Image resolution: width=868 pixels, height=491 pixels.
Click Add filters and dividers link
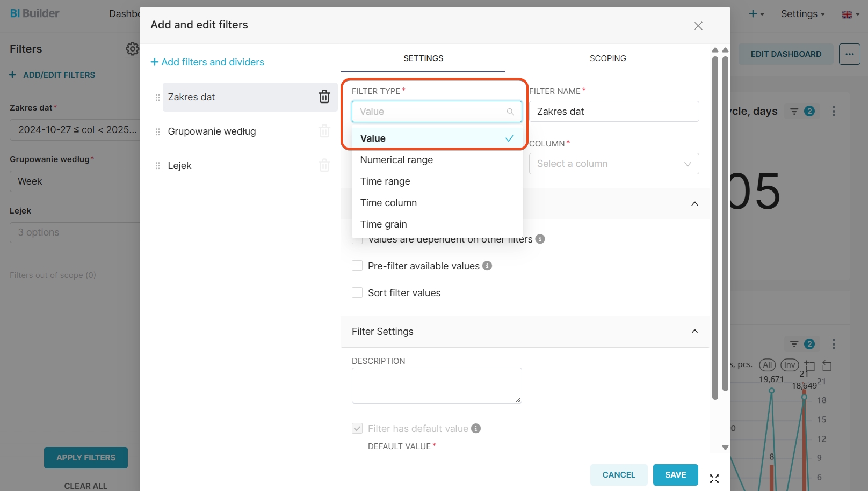[207, 62]
